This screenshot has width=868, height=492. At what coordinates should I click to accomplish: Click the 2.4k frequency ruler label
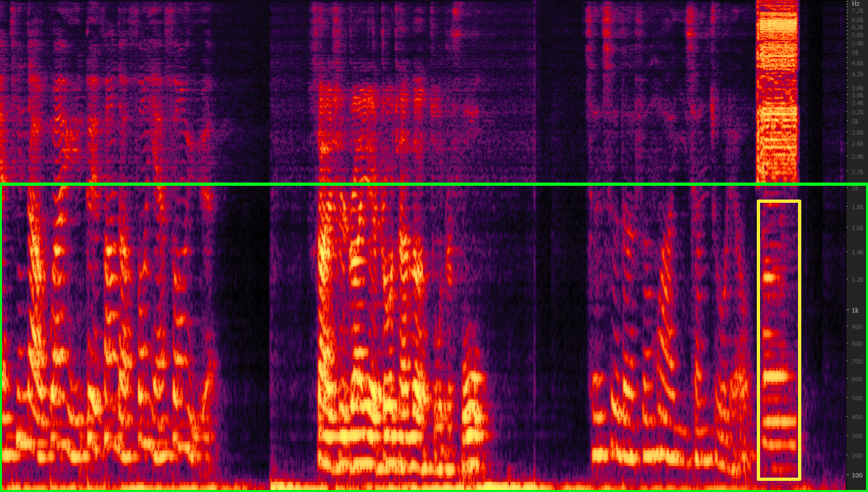[856, 156]
